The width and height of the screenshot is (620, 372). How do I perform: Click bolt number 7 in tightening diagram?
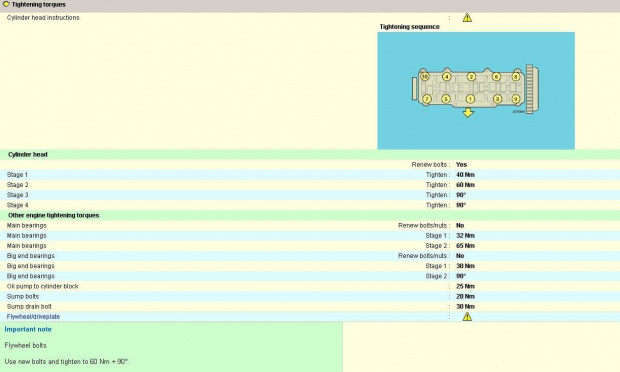[427, 99]
